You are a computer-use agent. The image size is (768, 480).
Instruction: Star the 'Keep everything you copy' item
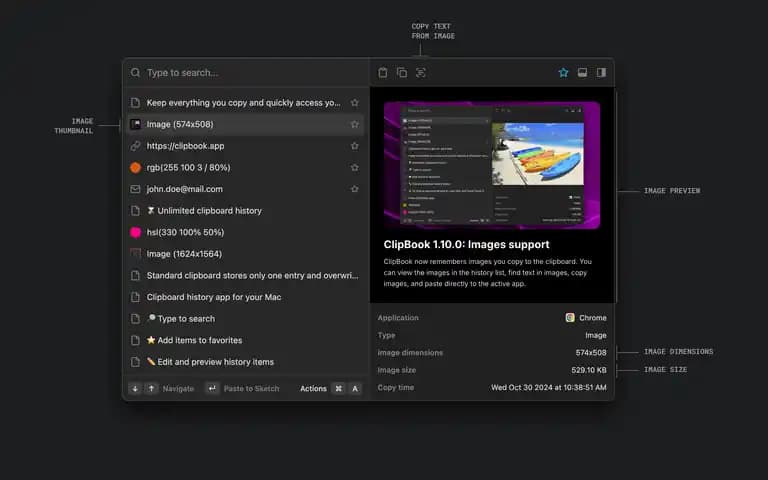point(355,102)
